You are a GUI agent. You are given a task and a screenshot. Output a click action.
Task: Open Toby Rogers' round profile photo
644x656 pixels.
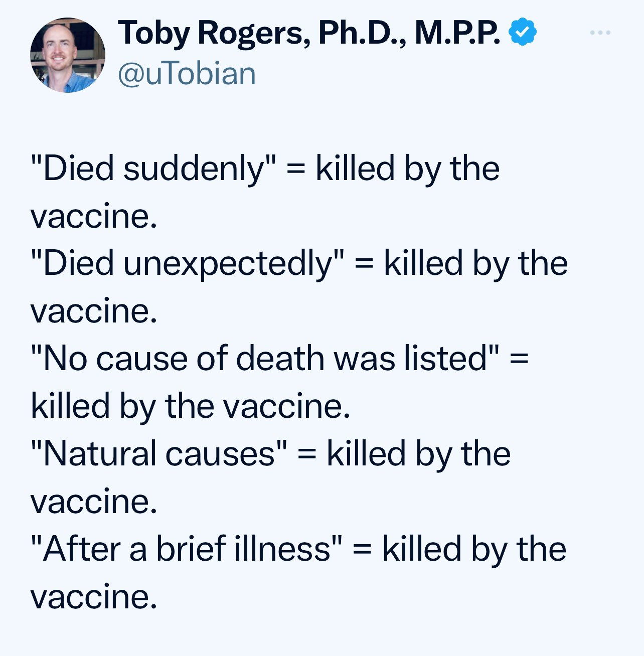[x=68, y=55]
